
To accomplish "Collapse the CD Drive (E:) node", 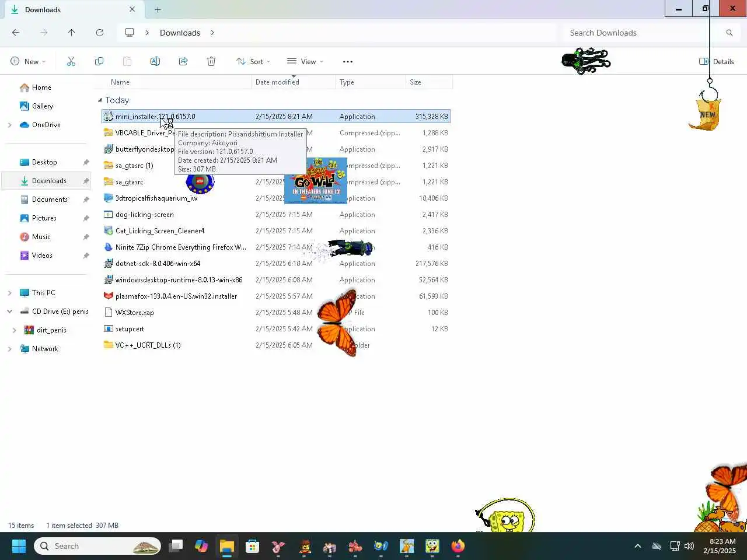I will pos(9,311).
